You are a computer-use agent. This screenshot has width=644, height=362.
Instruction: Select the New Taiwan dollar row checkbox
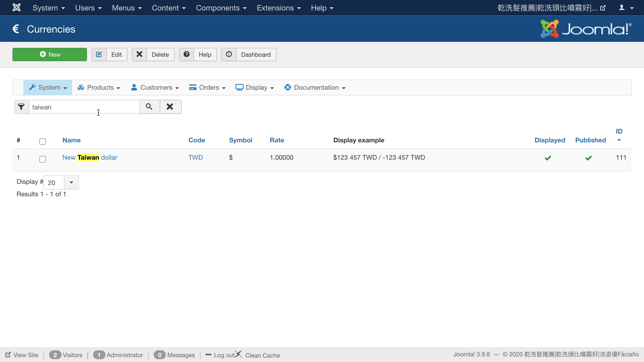click(43, 159)
